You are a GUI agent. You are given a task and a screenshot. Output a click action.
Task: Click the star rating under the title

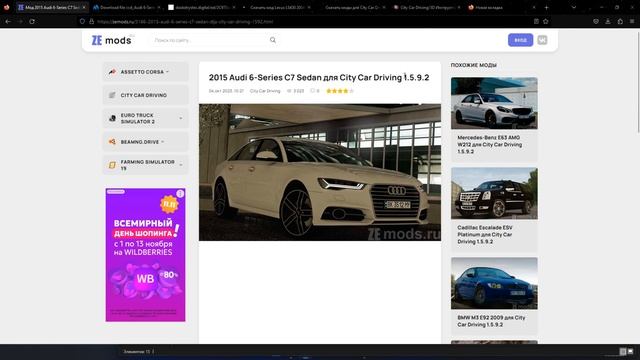(x=340, y=91)
